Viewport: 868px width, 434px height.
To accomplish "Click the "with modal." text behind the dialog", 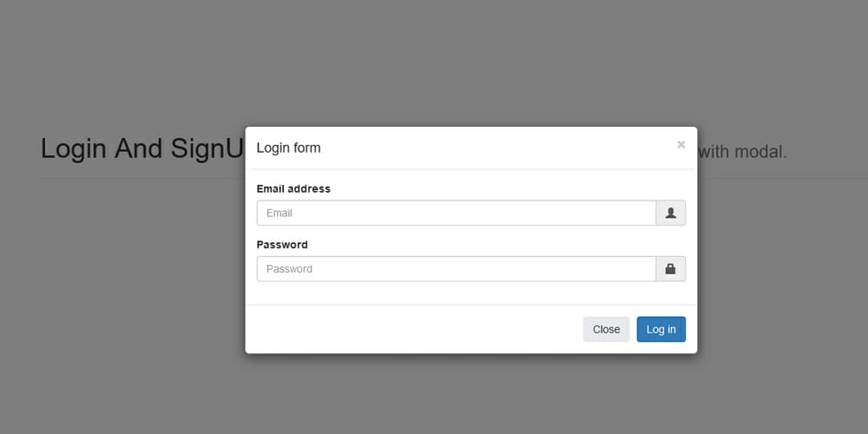I will [x=743, y=152].
